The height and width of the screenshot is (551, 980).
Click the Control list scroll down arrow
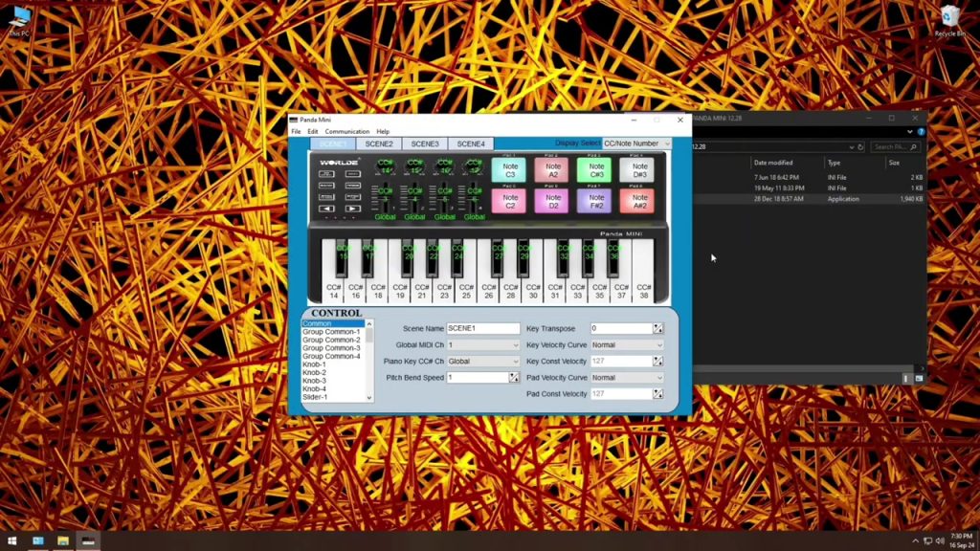[x=369, y=397]
